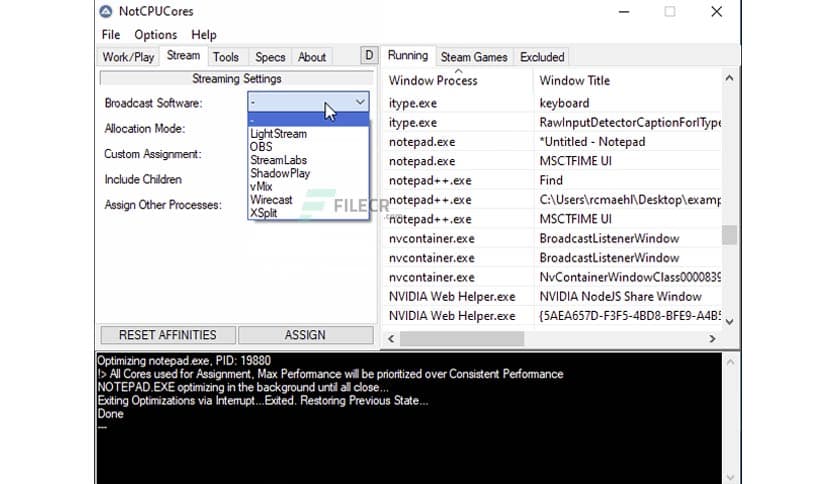
Task: Switch to the Work/Play tab
Action: click(128, 57)
